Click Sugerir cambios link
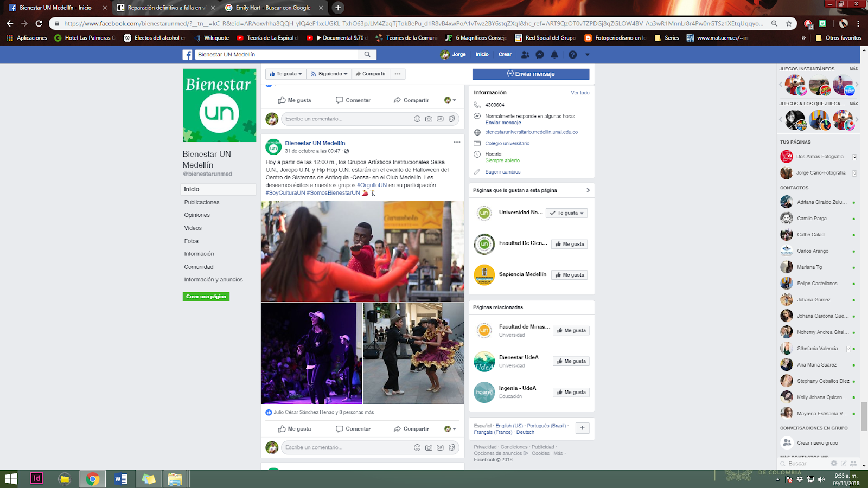This screenshot has width=868, height=488. 502,172
